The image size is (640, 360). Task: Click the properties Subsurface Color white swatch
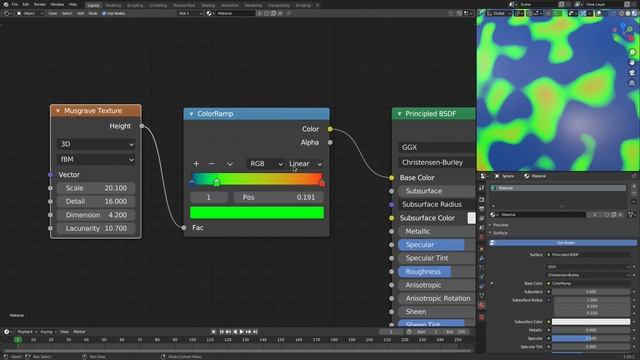591,322
